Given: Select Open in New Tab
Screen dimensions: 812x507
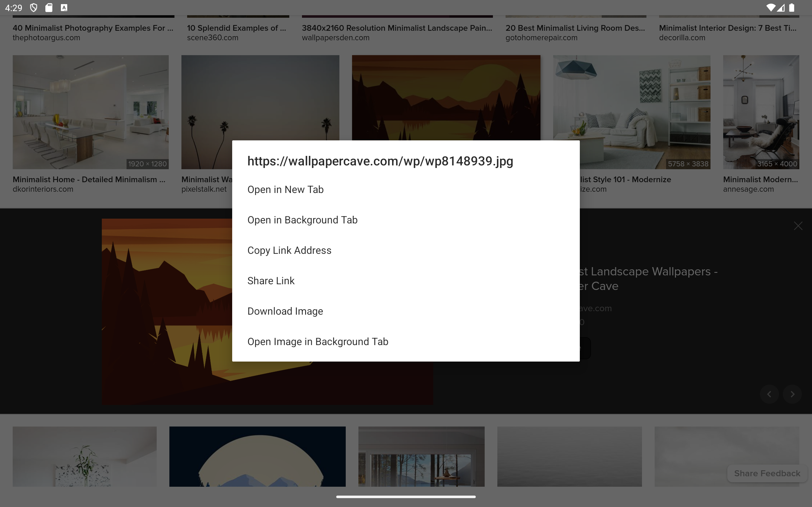Looking at the screenshot, I should (285, 190).
